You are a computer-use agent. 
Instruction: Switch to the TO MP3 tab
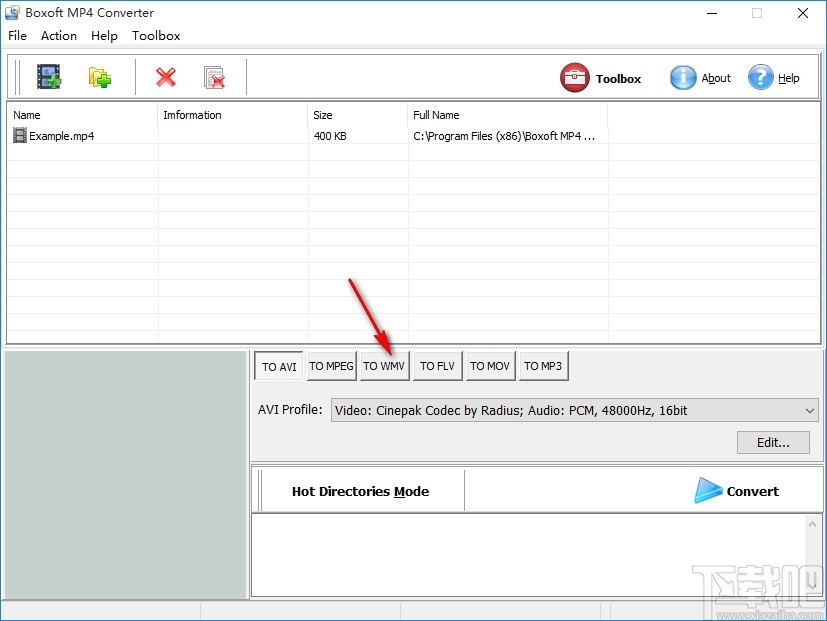point(543,366)
